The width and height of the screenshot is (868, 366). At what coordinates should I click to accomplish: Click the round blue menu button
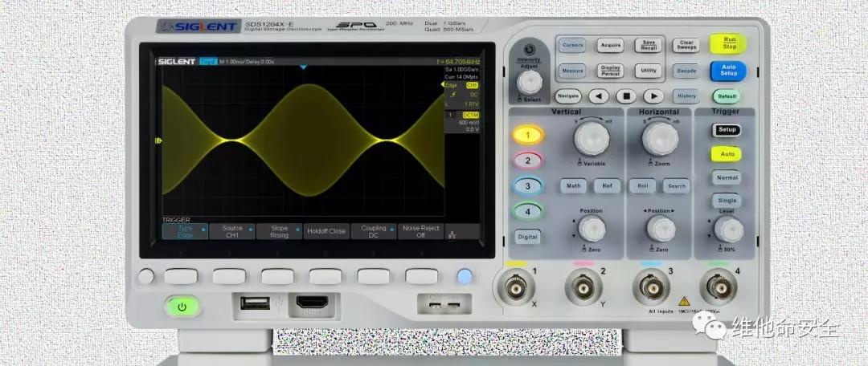pos(465,277)
